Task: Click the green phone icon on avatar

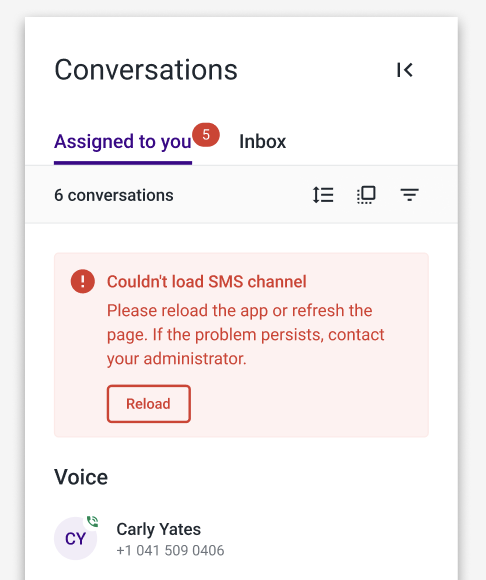Action: [x=92, y=522]
